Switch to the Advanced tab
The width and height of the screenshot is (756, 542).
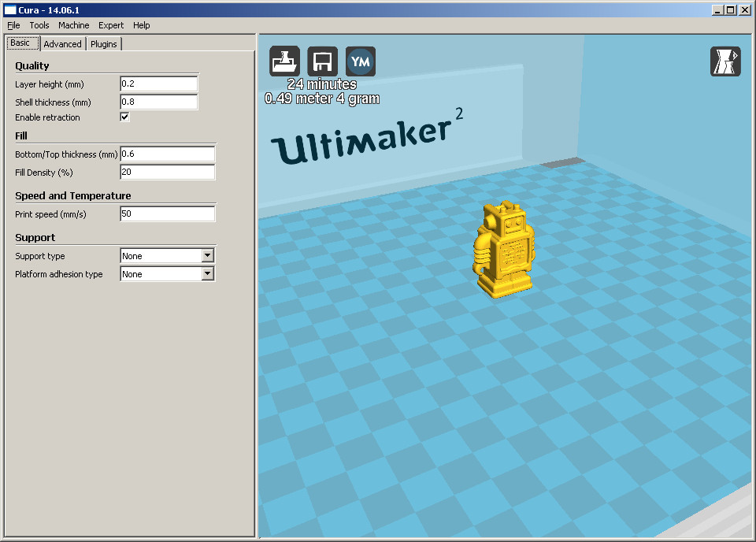63,44
